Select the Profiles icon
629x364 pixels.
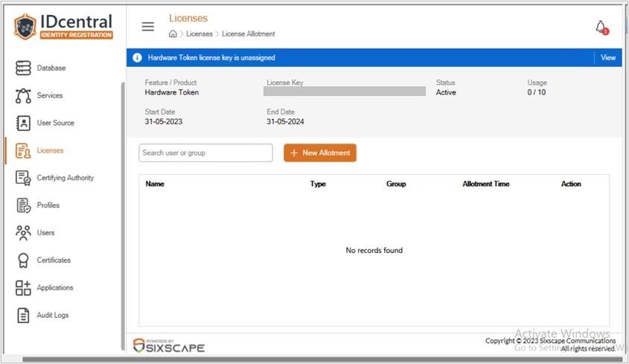tap(23, 205)
